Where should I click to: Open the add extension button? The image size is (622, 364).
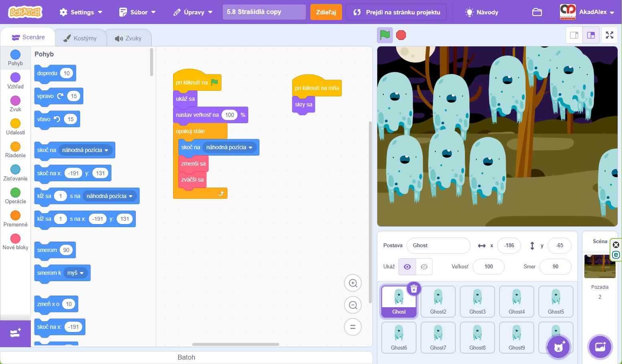(15, 333)
